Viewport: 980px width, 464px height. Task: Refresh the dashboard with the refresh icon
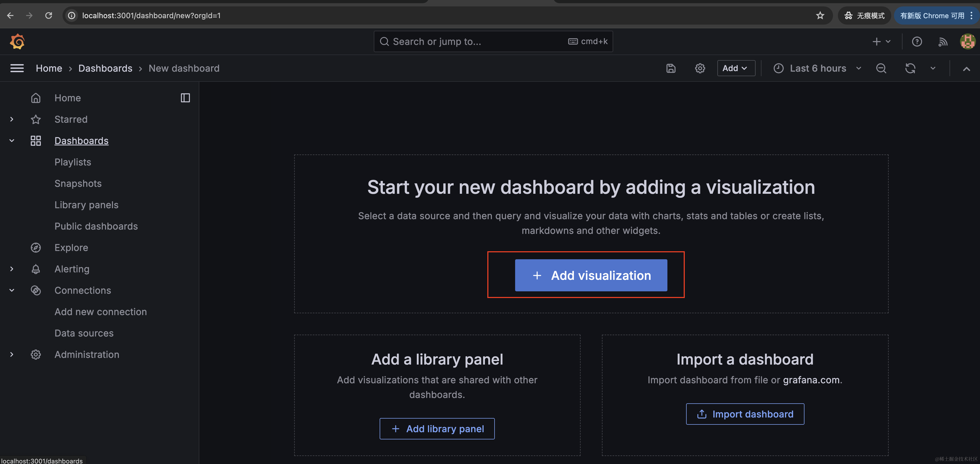pos(910,68)
